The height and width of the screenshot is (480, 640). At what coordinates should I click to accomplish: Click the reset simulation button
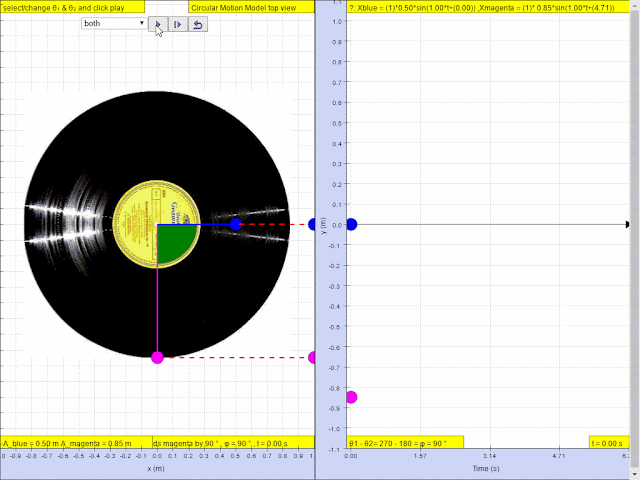198,24
